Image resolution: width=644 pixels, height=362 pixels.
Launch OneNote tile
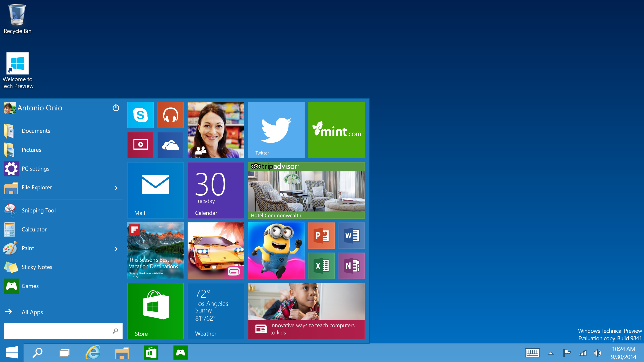(352, 266)
